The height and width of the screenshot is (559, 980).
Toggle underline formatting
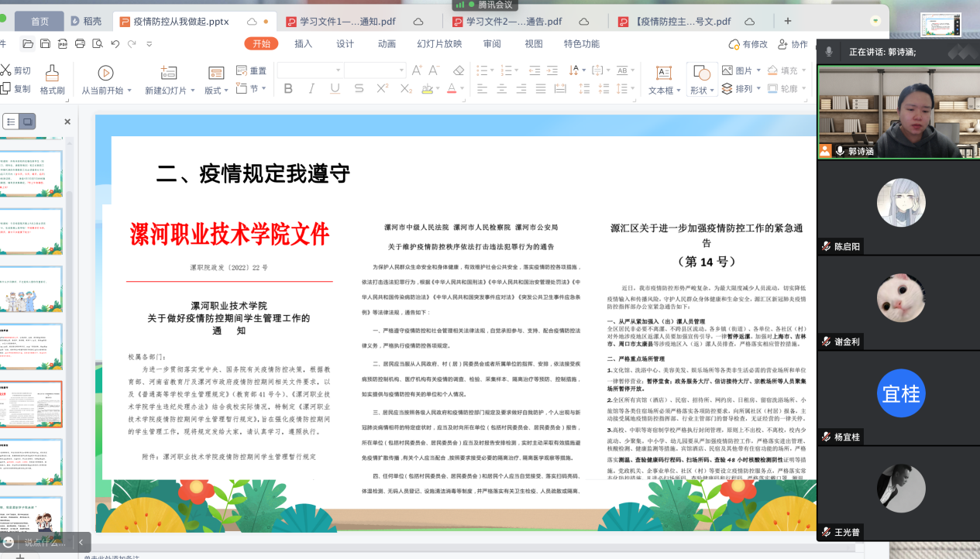click(x=335, y=89)
